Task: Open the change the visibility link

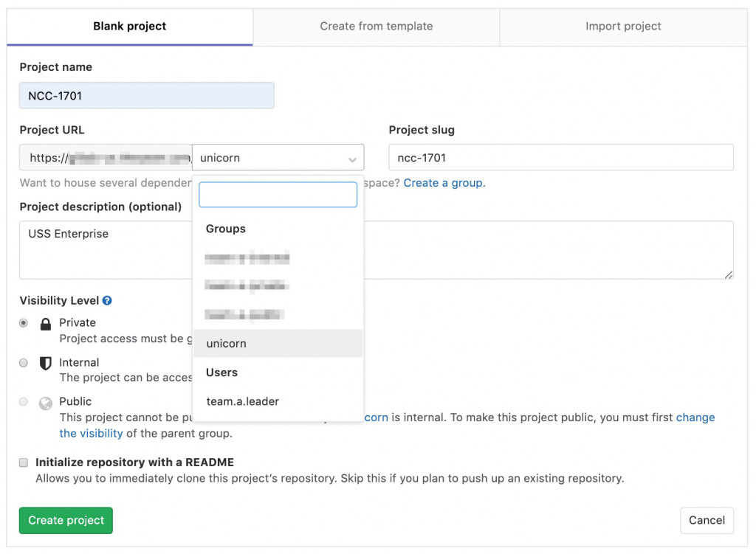Action: (695, 418)
